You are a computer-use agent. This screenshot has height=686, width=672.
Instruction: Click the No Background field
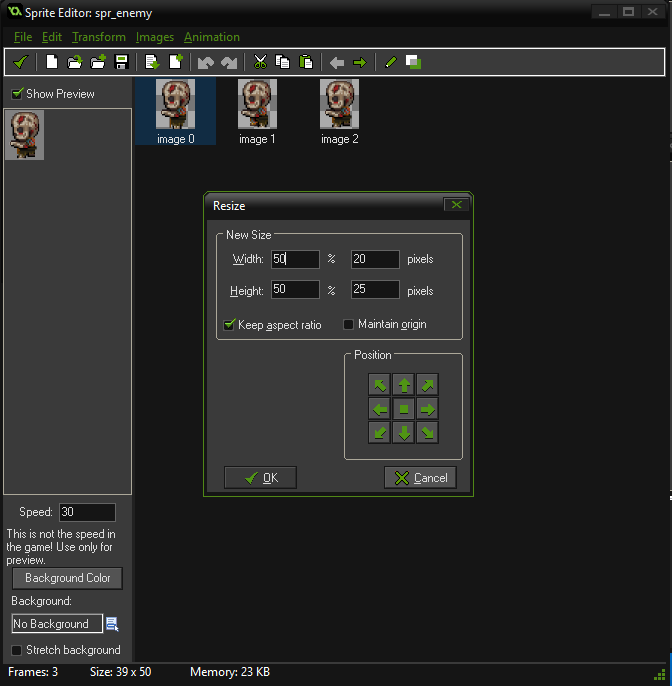tap(57, 623)
